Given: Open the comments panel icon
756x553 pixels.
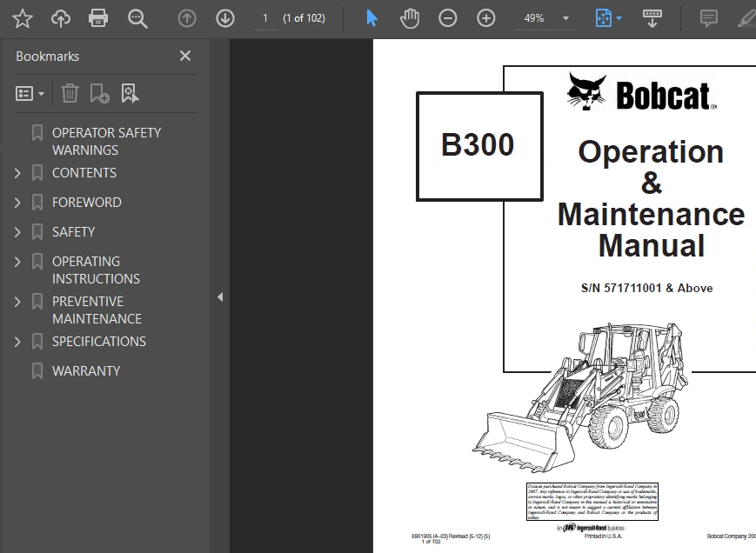Looking at the screenshot, I should [x=707, y=17].
